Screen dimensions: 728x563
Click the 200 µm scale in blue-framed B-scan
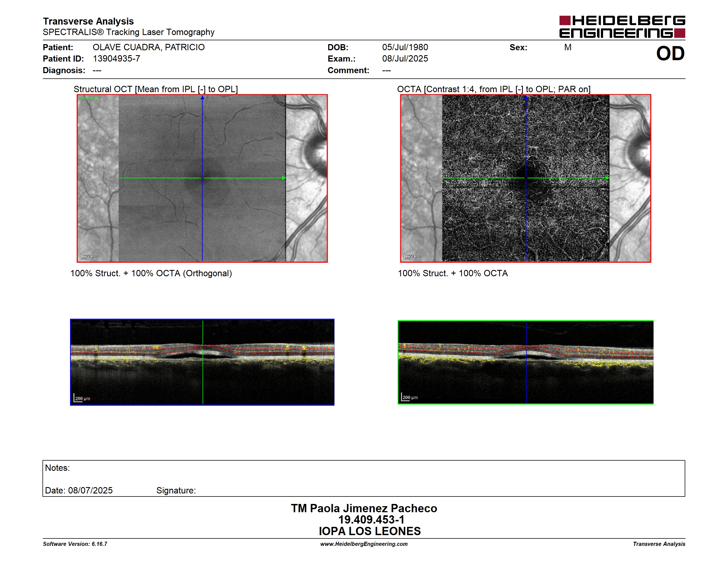(82, 398)
